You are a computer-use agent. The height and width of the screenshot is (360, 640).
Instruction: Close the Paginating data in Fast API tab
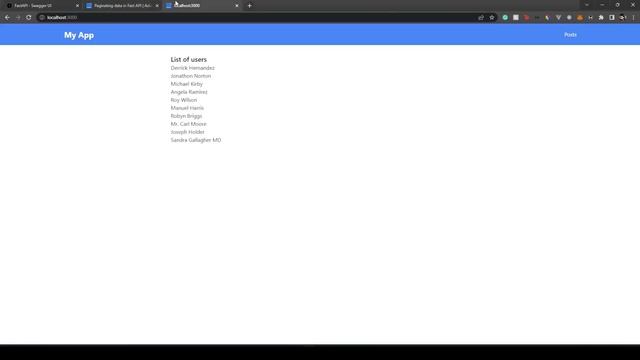[157, 6]
